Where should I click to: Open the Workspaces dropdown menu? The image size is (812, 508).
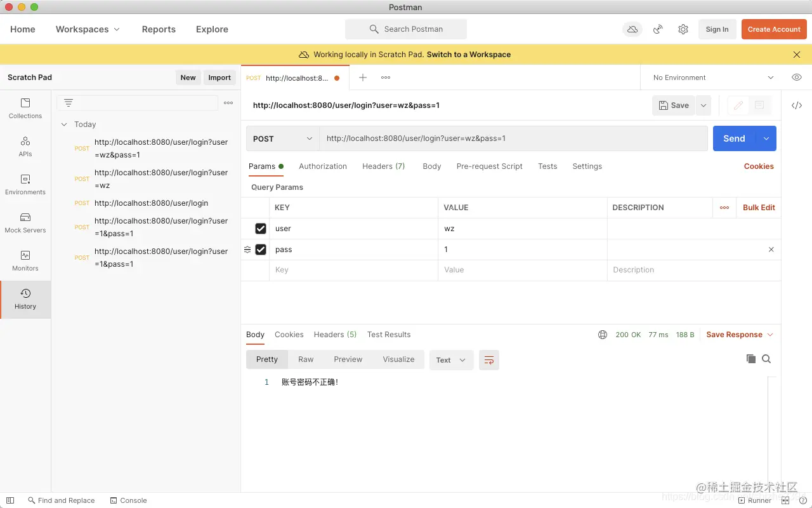pyautogui.click(x=88, y=29)
